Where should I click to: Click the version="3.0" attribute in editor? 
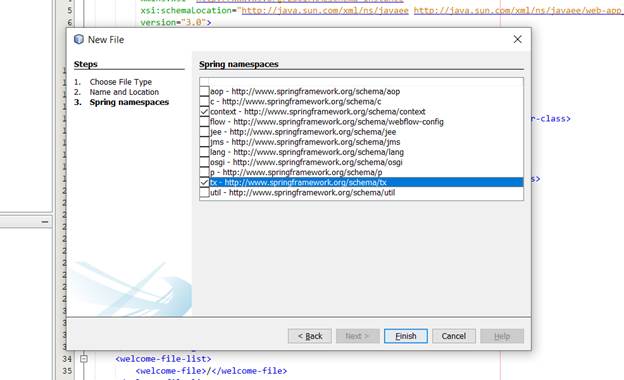pyautogui.click(x=173, y=22)
